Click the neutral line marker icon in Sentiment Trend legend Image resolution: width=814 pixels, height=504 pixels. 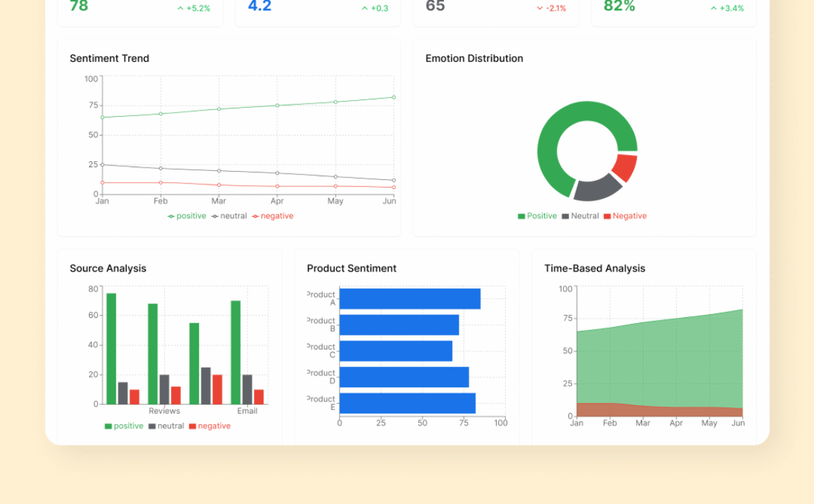(215, 216)
